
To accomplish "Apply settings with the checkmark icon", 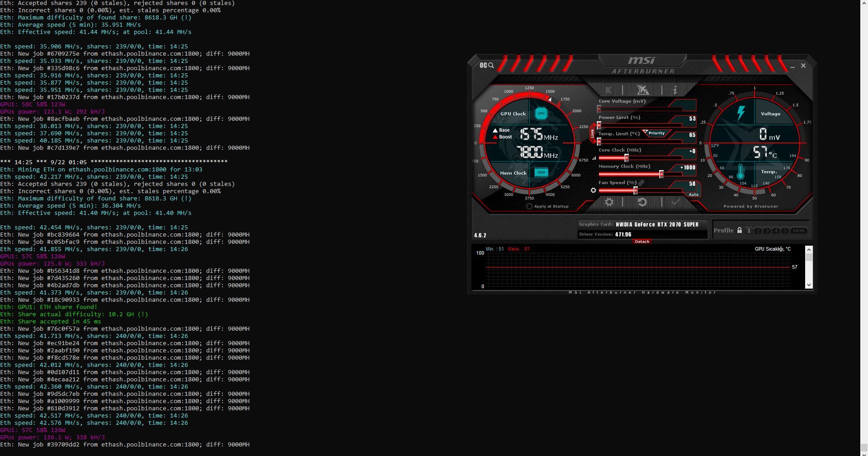I will pyautogui.click(x=675, y=202).
